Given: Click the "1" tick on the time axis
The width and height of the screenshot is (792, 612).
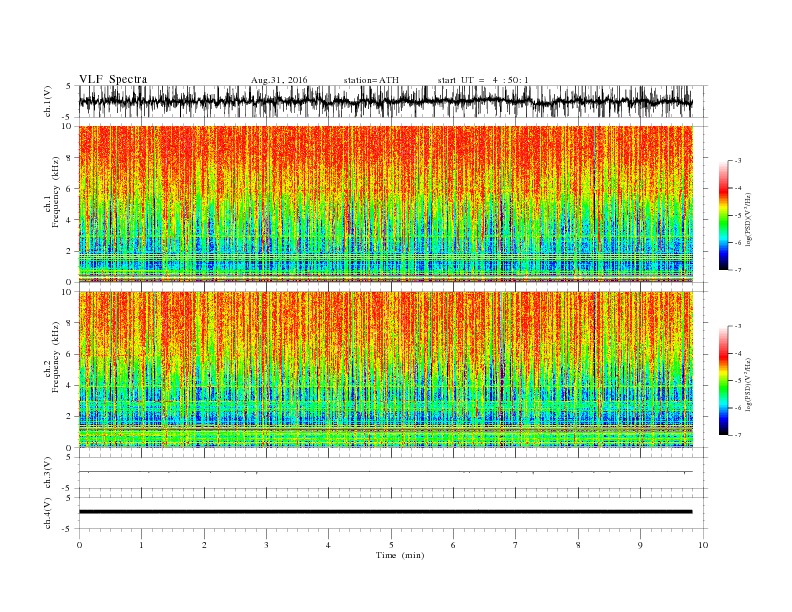Looking at the screenshot, I should click(141, 545).
